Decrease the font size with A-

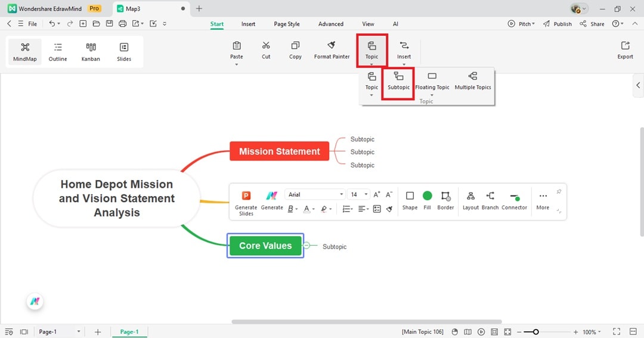(389, 194)
